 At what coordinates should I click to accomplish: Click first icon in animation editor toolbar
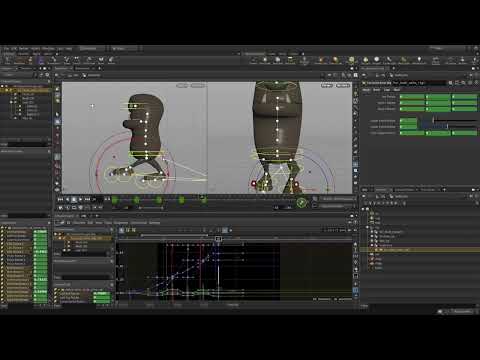point(122,230)
